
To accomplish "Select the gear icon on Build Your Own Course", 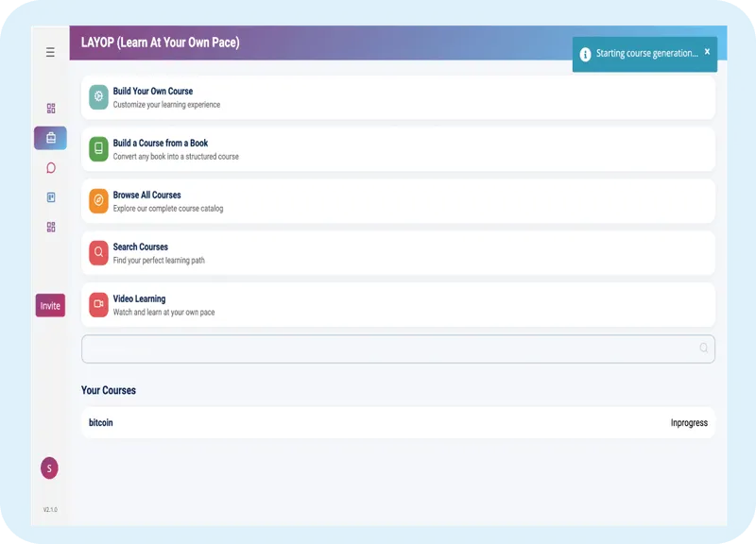I will pos(96,94).
